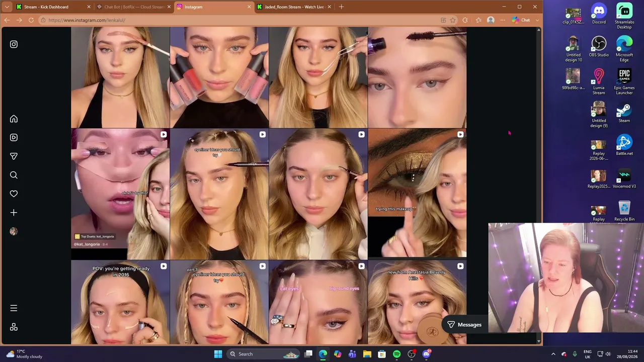Switch to the Jaded_Room Stream tab

tap(294, 7)
